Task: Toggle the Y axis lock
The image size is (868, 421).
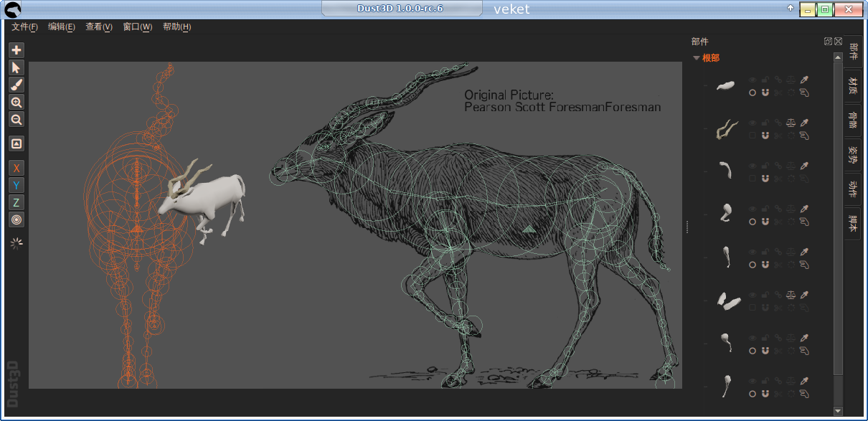Action: click(16, 185)
